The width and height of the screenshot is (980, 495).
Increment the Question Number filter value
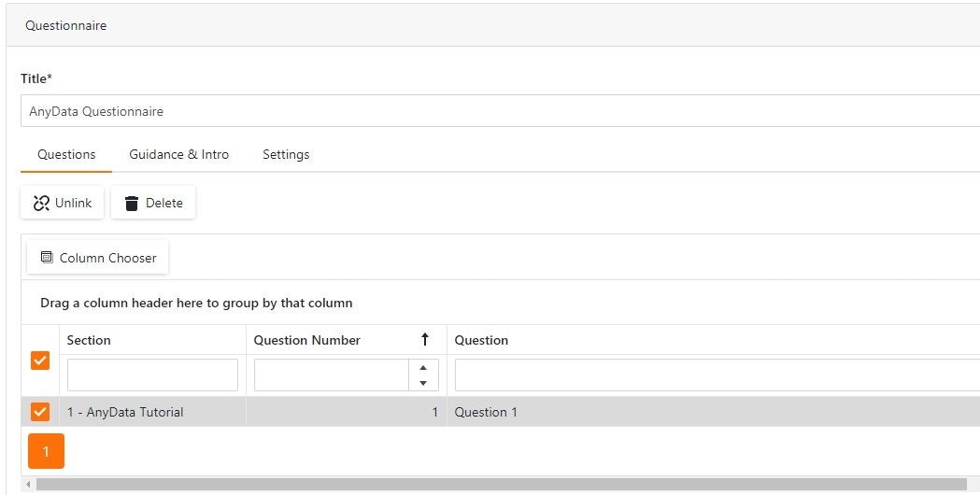pos(423,367)
